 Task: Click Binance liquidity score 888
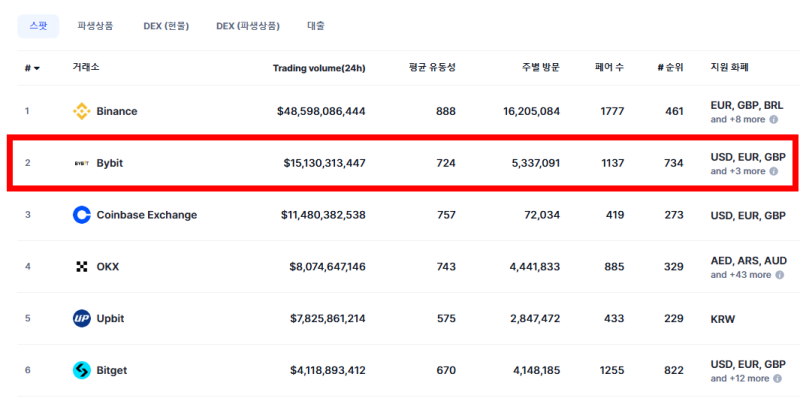point(446,111)
